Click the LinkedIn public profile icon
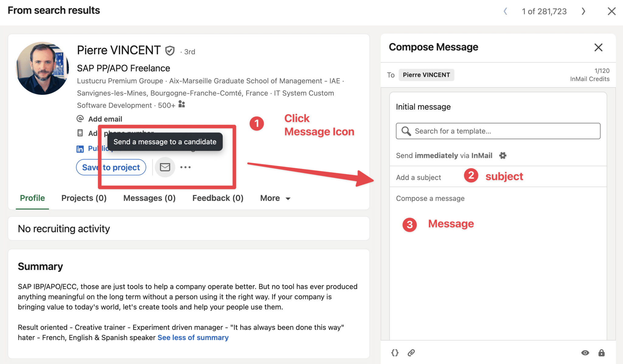623x364 pixels. (80, 149)
